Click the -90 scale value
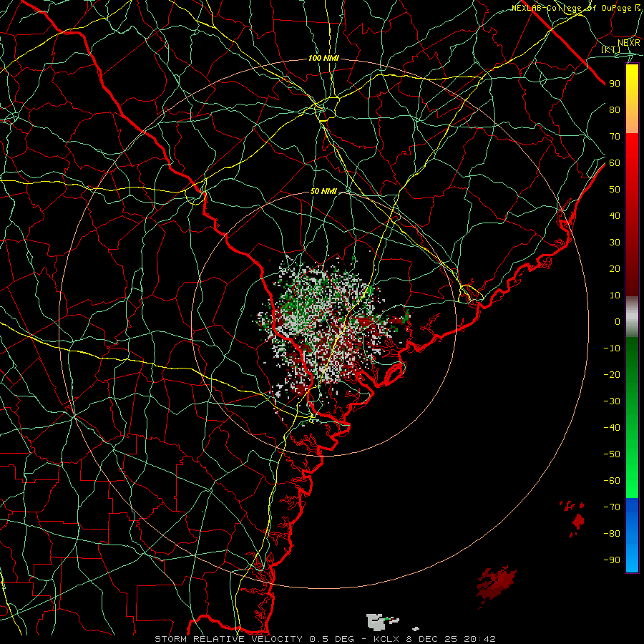 612,560
